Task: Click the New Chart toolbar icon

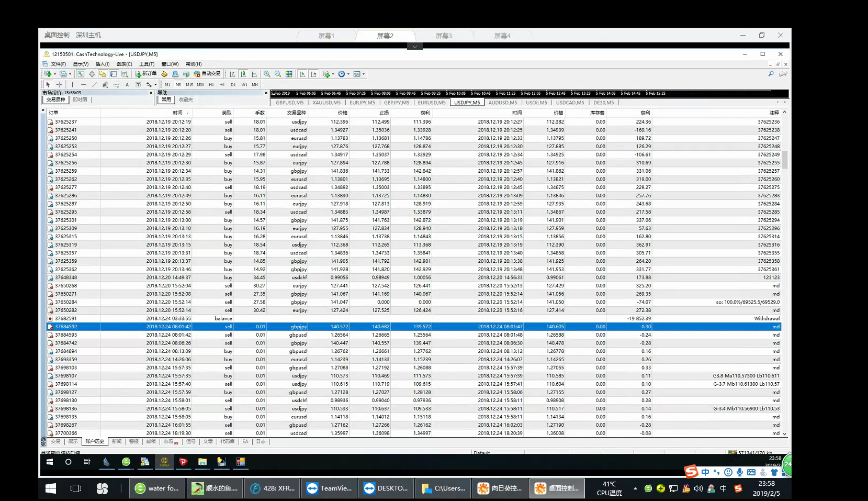Action: (x=48, y=74)
